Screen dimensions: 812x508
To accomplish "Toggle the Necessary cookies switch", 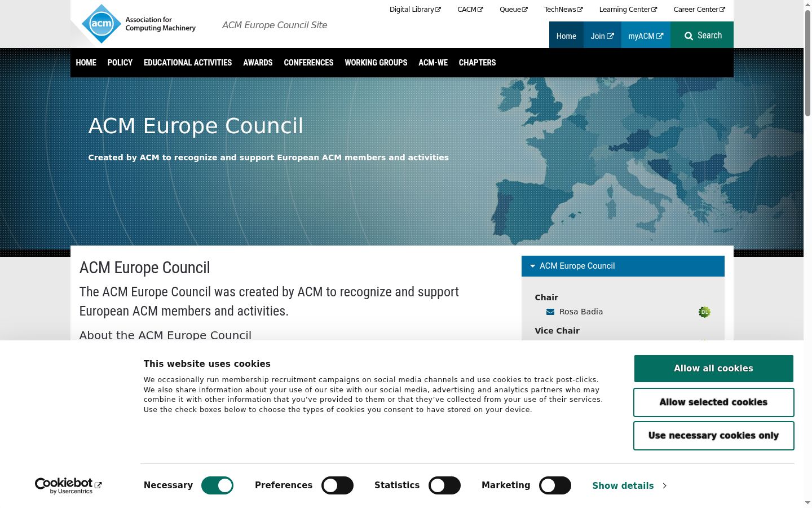I will (x=217, y=485).
